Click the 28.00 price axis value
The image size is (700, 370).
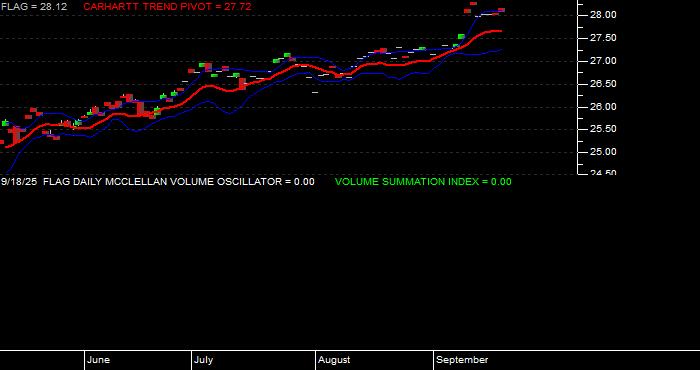603,15
